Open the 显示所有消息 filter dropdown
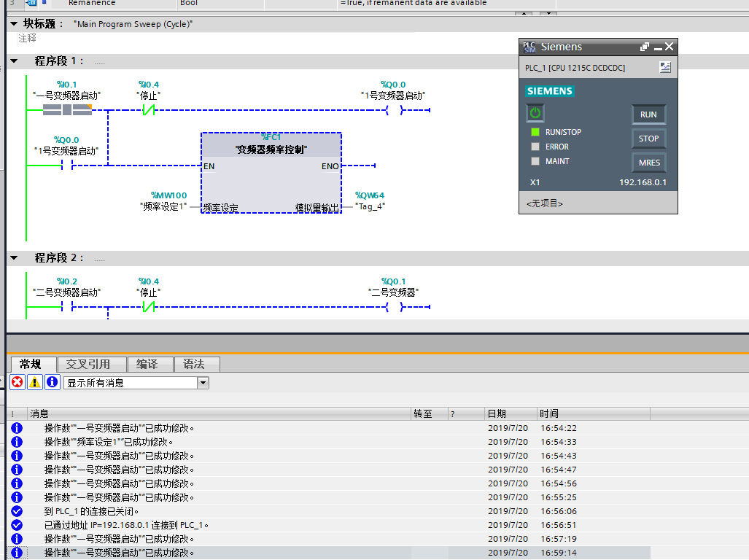Image resolution: width=749 pixels, height=560 pixels. (203, 383)
